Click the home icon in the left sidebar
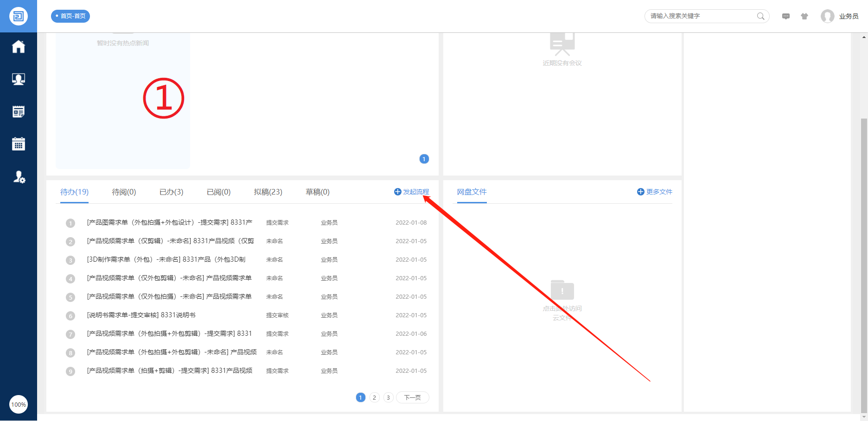 [x=19, y=47]
